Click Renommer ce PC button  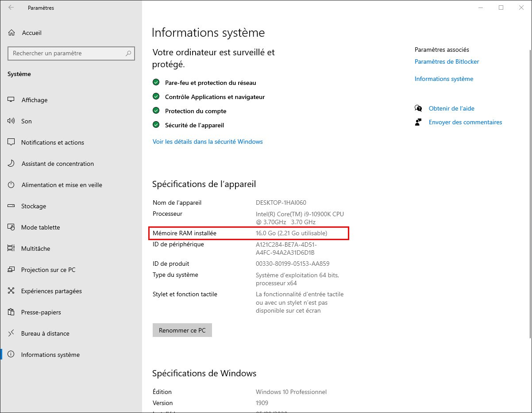(182, 330)
